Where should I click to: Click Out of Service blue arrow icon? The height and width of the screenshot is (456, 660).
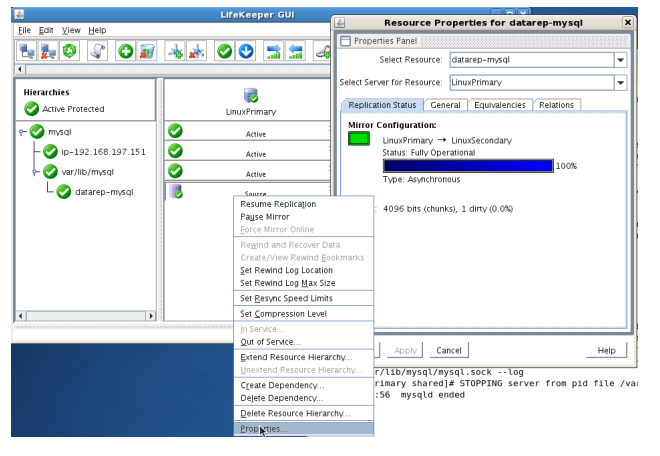point(246,51)
